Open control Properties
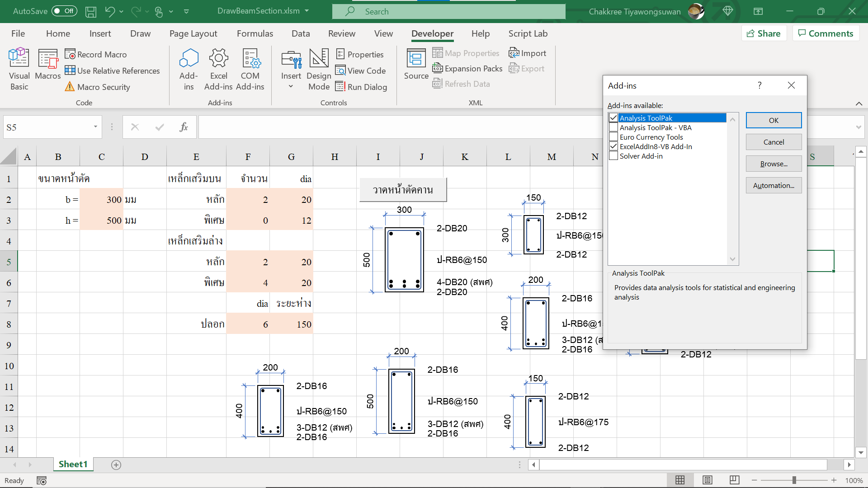Image resolution: width=868 pixels, height=488 pixels. pyautogui.click(x=360, y=54)
